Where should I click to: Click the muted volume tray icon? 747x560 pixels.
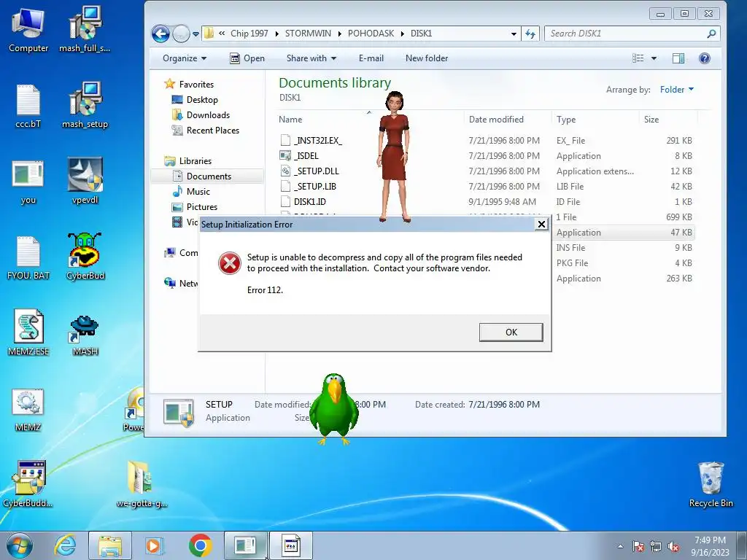673,546
